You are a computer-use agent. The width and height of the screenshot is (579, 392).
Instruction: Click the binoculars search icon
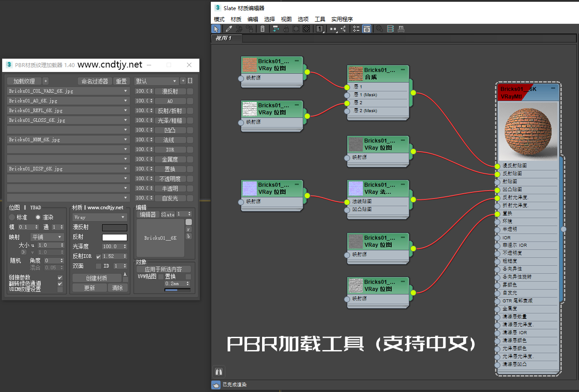point(218,371)
